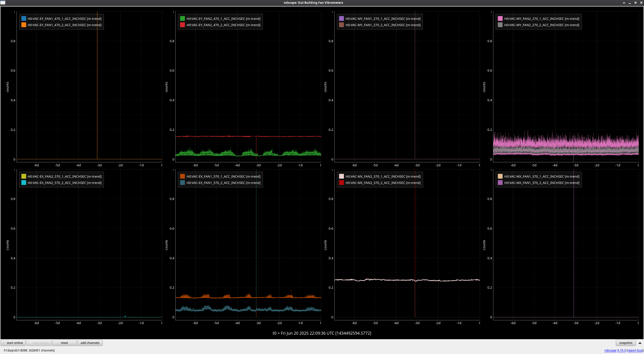Click the orange cursor line in EY FAN1 plot
The height and width of the screenshot is (354, 644).
click(x=97, y=85)
